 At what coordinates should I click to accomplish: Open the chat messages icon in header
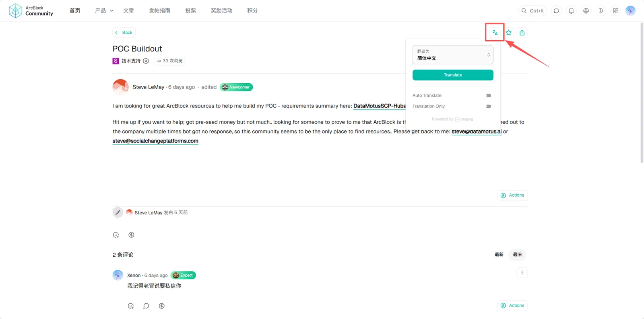[x=556, y=11]
